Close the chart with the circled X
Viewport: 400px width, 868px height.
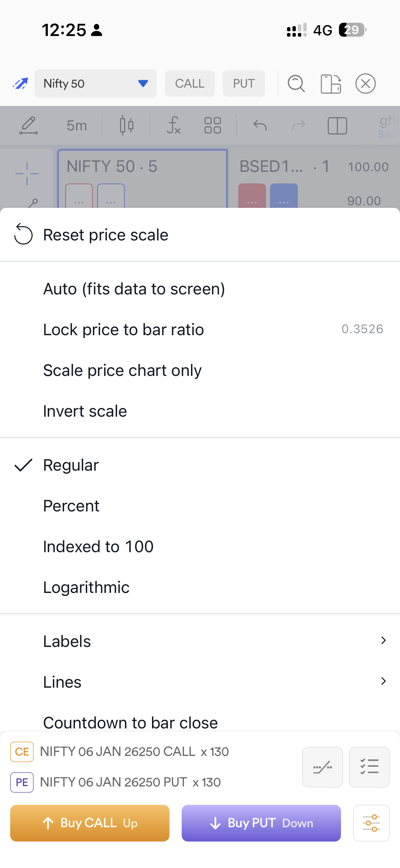(x=365, y=84)
